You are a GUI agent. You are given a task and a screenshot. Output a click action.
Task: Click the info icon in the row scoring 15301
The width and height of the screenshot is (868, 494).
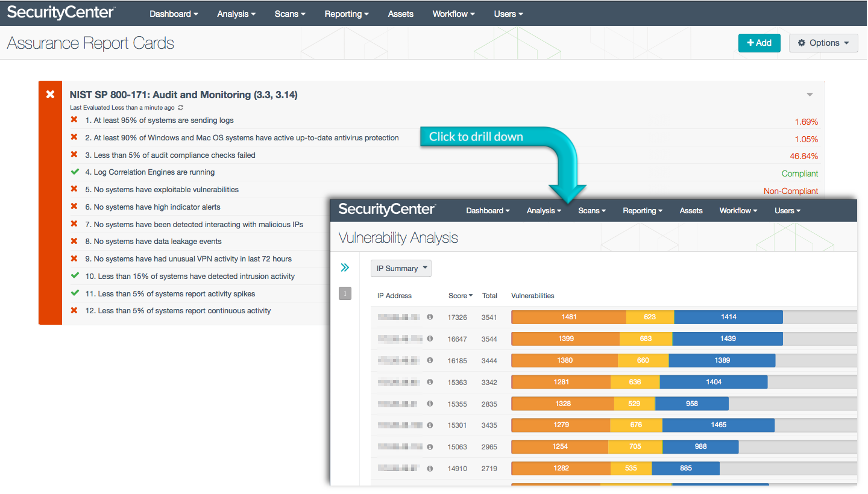[x=430, y=425]
